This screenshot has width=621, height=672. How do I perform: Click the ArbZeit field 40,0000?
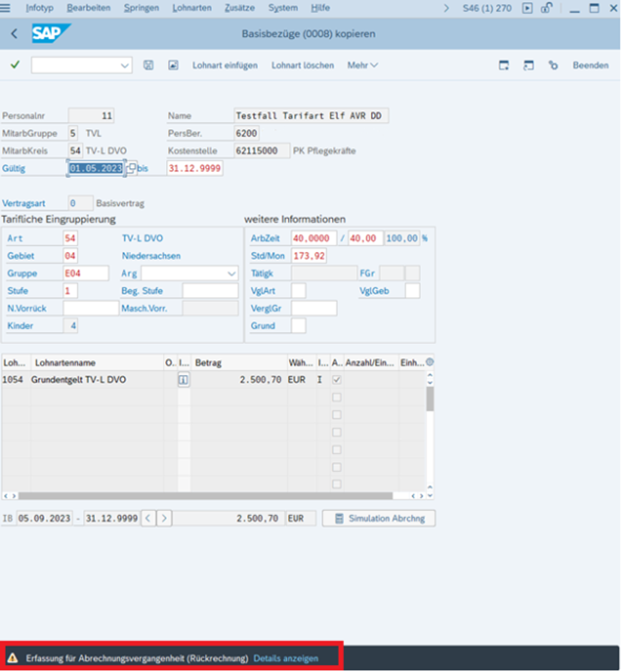314,238
